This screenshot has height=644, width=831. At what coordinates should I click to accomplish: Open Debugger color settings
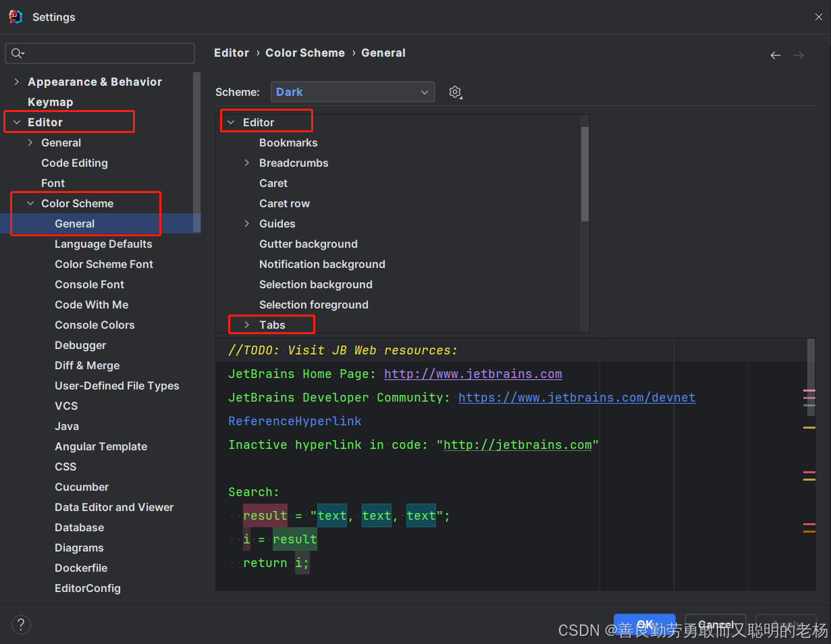point(80,345)
